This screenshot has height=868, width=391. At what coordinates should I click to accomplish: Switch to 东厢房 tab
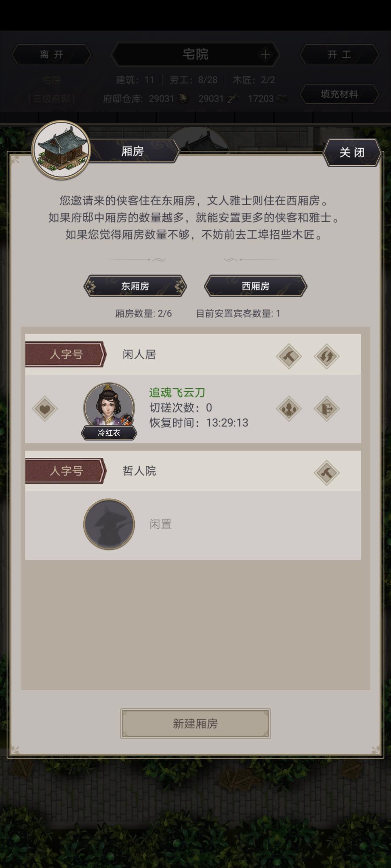click(x=135, y=286)
